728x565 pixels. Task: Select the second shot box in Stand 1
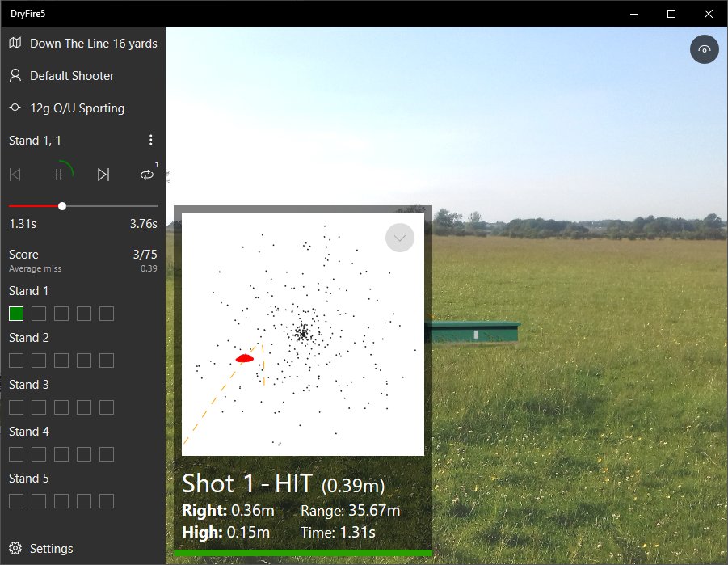(x=39, y=314)
